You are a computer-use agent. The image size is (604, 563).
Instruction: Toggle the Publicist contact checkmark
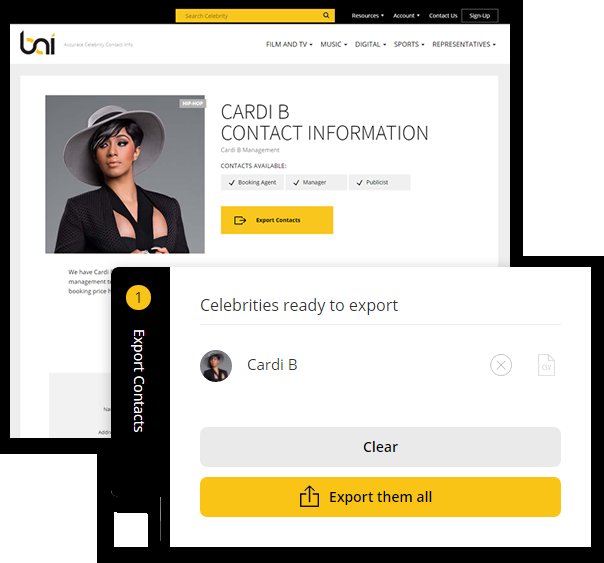tap(359, 183)
